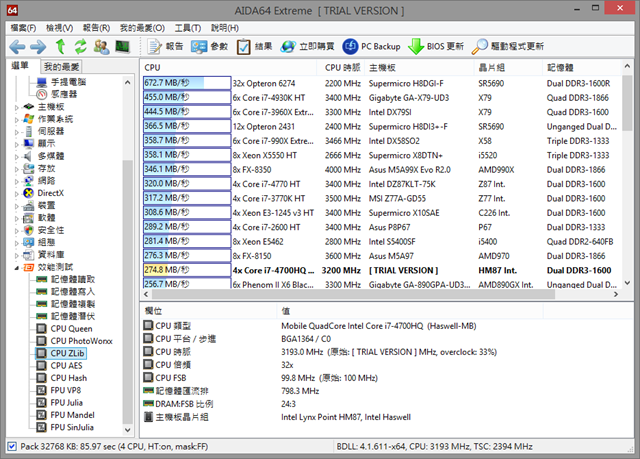This screenshot has width=640, height=459.
Task: Click the monitor graph toolbar icon
Action: [122, 47]
